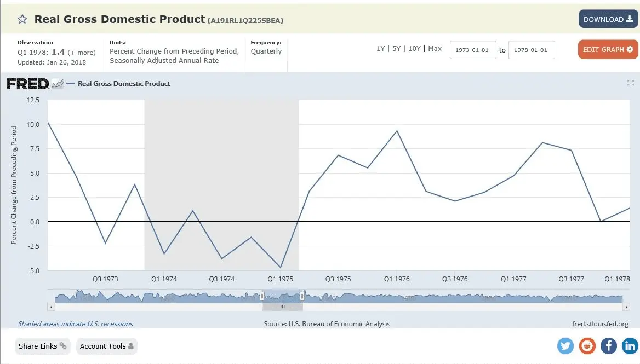
Task: Toggle fullscreen view of the graph
Action: pyautogui.click(x=630, y=83)
